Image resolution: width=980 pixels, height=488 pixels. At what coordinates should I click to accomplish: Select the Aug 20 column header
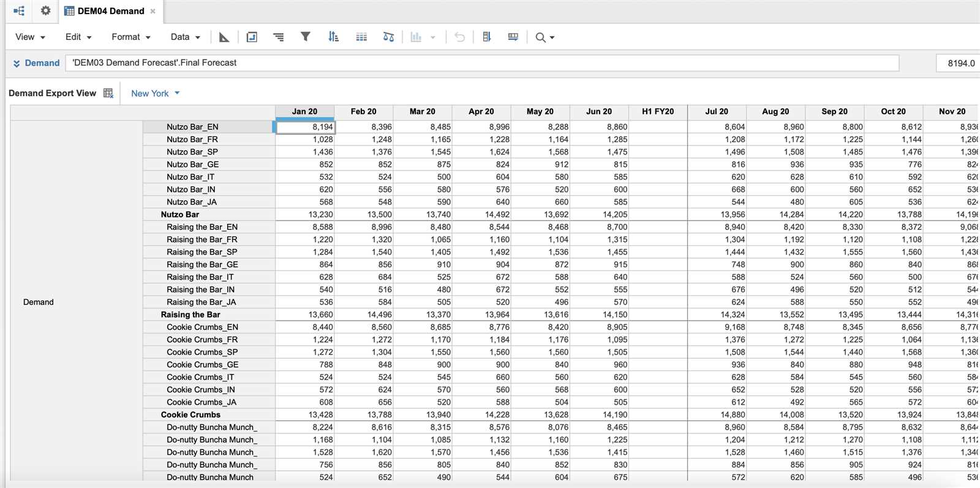click(775, 112)
